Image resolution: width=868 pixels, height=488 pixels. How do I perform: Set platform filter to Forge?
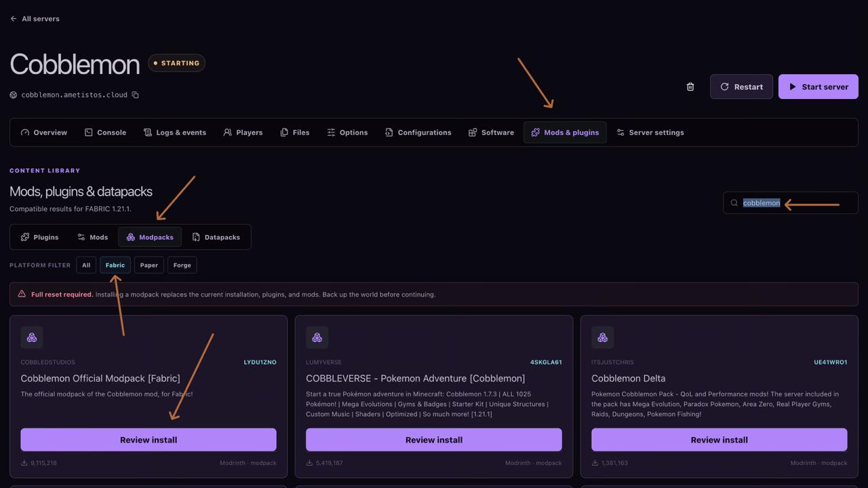tap(182, 265)
